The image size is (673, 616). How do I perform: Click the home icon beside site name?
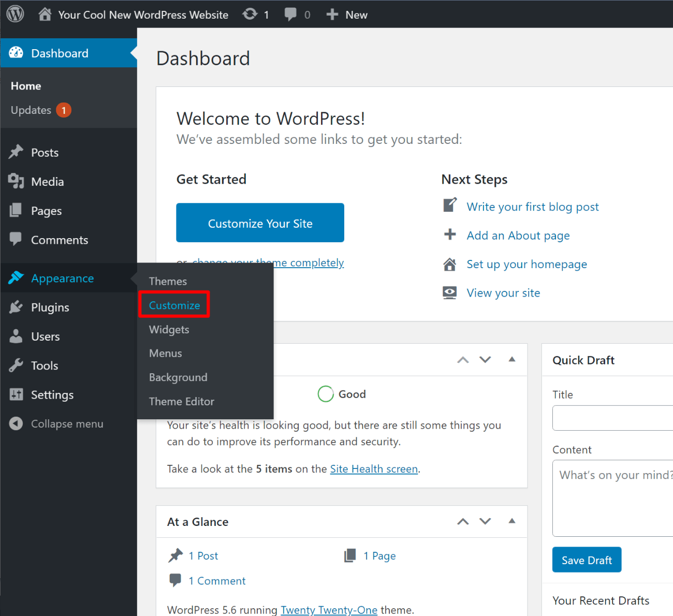coord(45,14)
